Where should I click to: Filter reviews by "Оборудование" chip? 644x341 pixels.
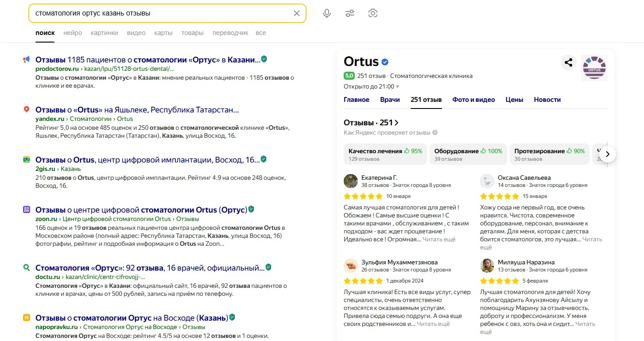click(468, 154)
